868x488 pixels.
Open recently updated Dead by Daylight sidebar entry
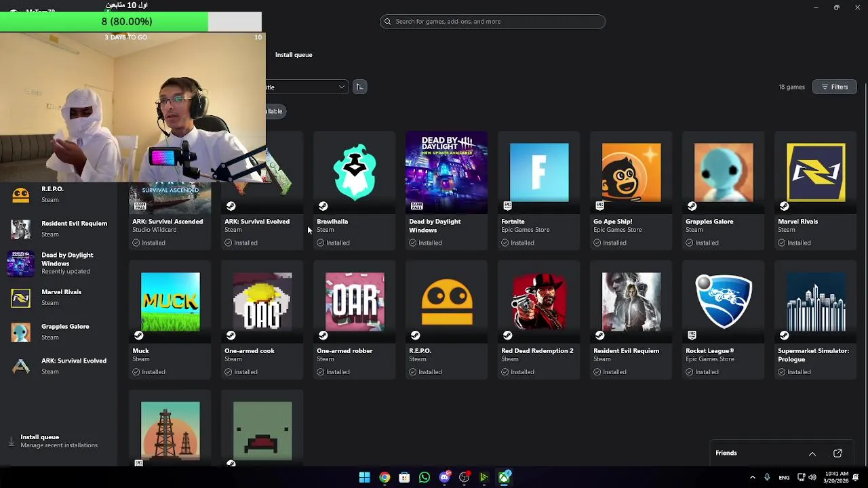tap(58, 263)
